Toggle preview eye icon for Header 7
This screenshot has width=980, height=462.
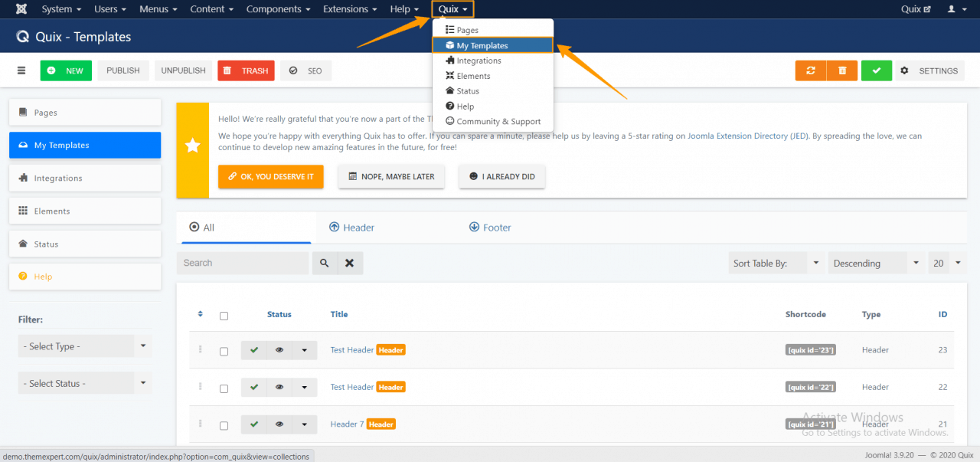click(279, 424)
